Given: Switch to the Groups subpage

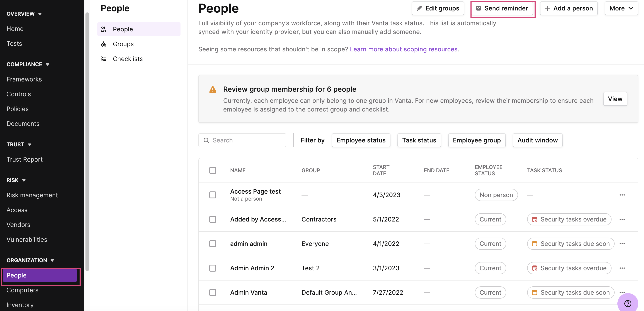Looking at the screenshot, I should pyautogui.click(x=139, y=44).
